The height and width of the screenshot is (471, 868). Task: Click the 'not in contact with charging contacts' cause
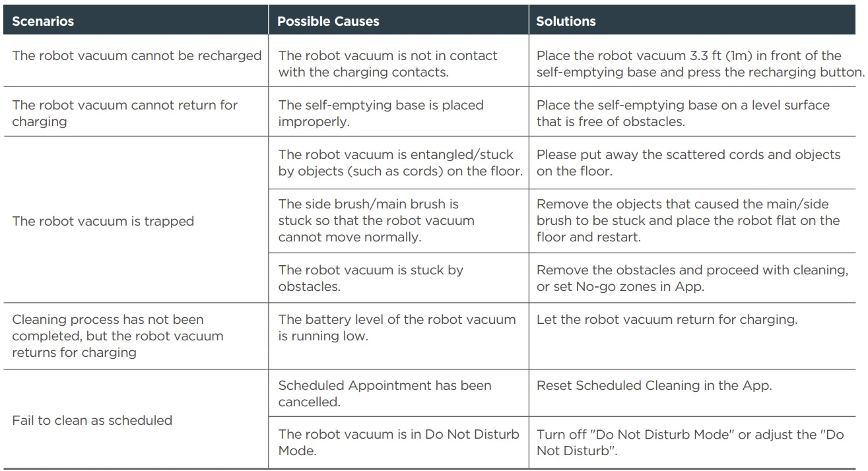coord(387,64)
